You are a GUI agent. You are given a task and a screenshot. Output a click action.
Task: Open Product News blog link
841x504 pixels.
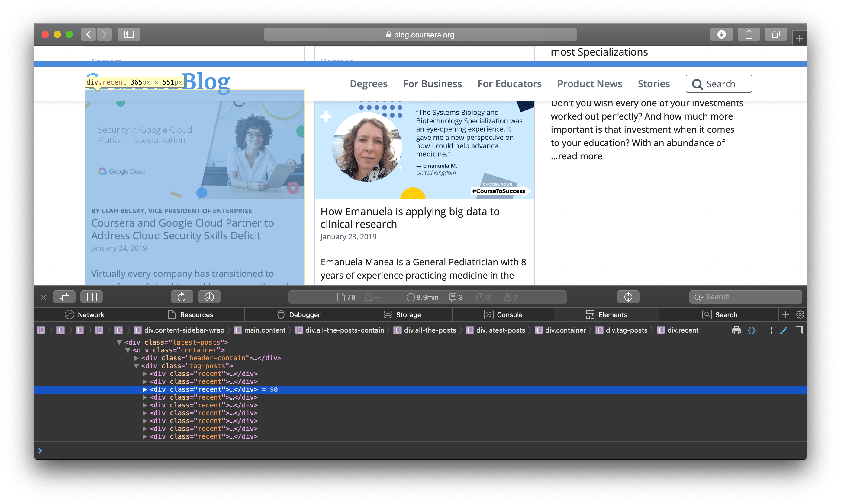click(589, 84)
